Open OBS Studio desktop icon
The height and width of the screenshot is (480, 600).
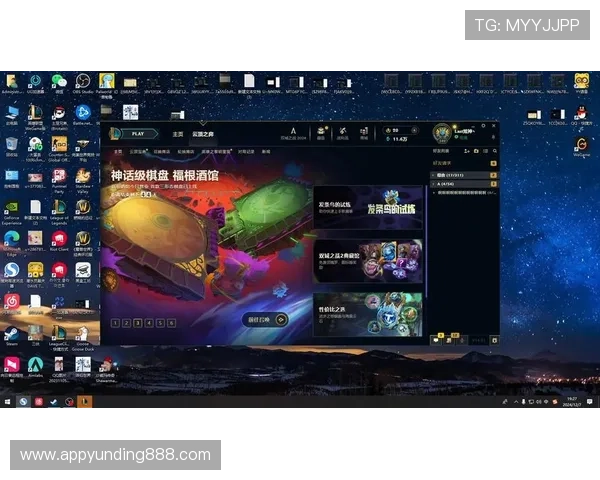(x=83, y=81)
